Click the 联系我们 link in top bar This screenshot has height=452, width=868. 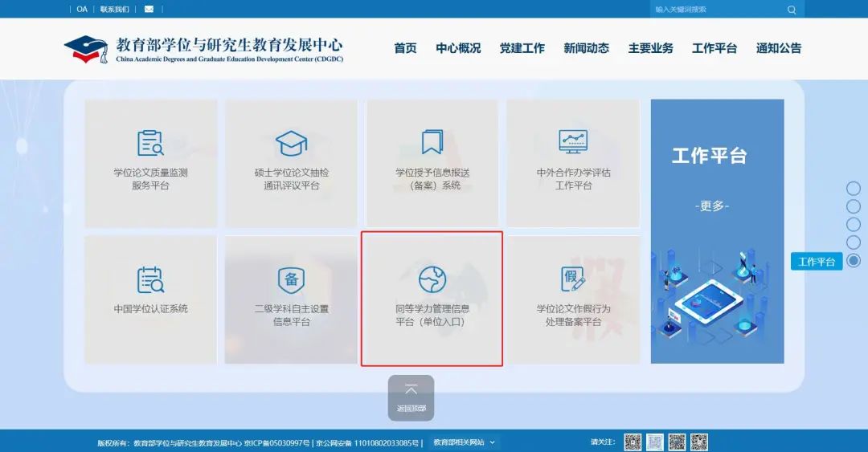click(114, 10)
